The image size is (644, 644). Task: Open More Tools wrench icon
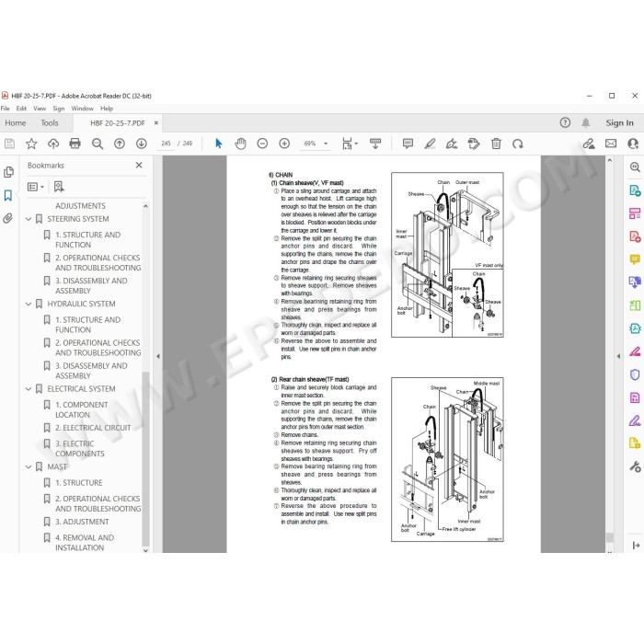point(635,466)
